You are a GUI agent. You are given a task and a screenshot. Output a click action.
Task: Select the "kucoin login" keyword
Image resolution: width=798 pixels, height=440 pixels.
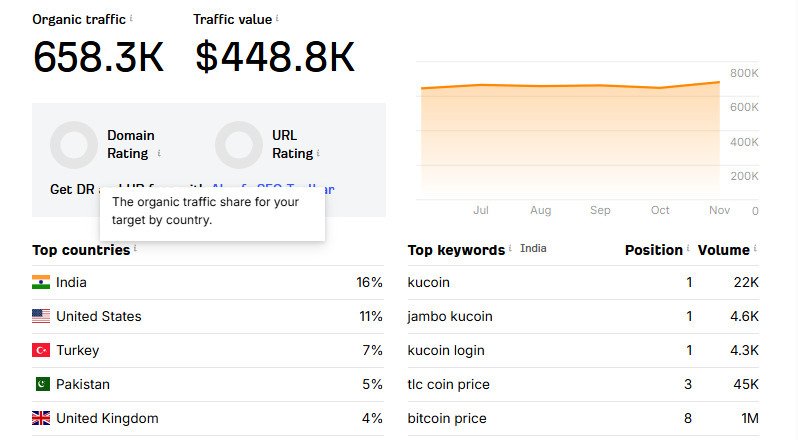pos(446,350)
